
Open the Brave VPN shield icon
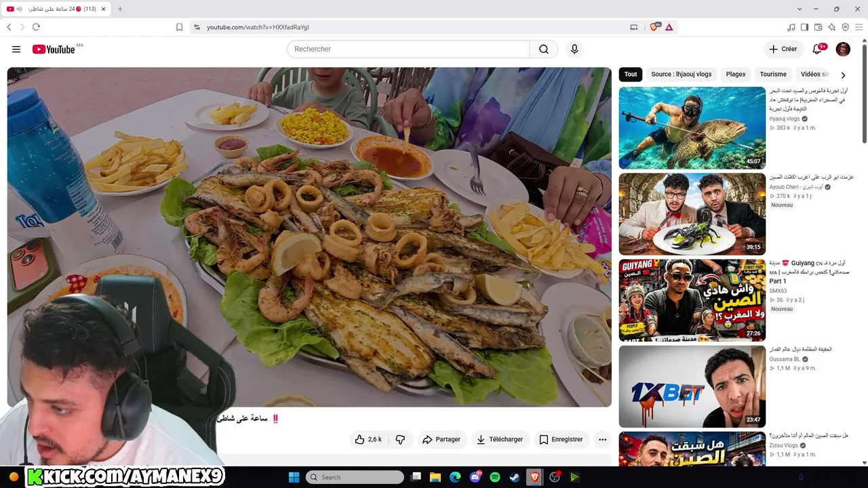click(x=846, y=27)
